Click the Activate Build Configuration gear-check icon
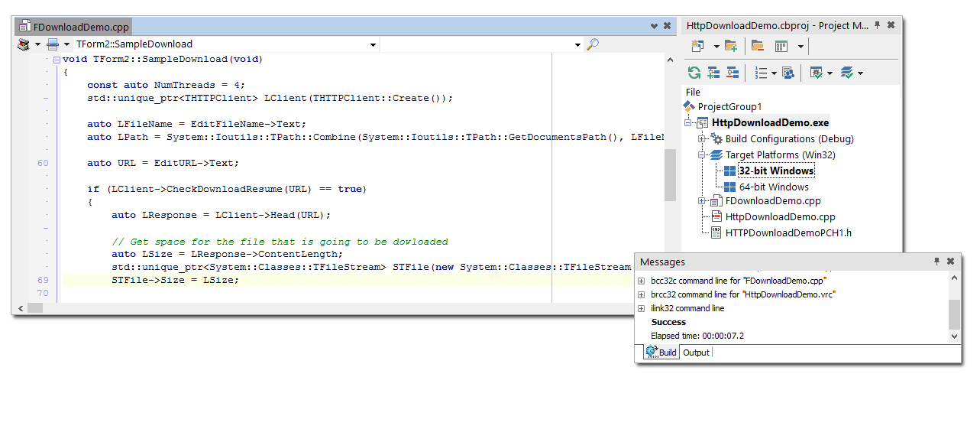This screenshot has height=429, width=980. [816, 73]
